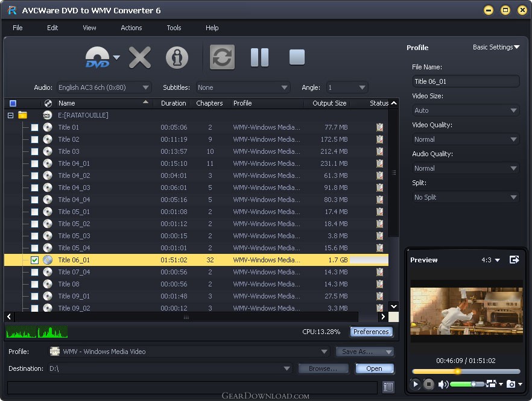Check the Title 04_02 checkbox
Screen dimensions: 532x401
pos(34,175)
